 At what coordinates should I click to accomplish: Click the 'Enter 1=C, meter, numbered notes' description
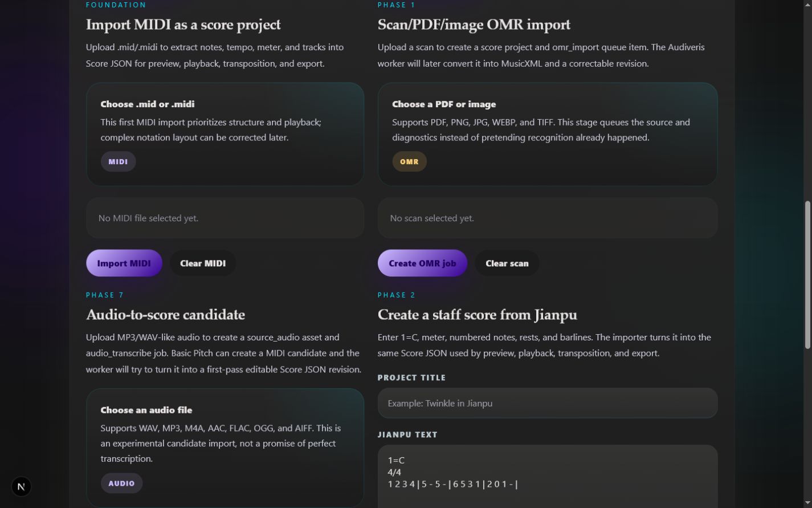pos(544,345)
